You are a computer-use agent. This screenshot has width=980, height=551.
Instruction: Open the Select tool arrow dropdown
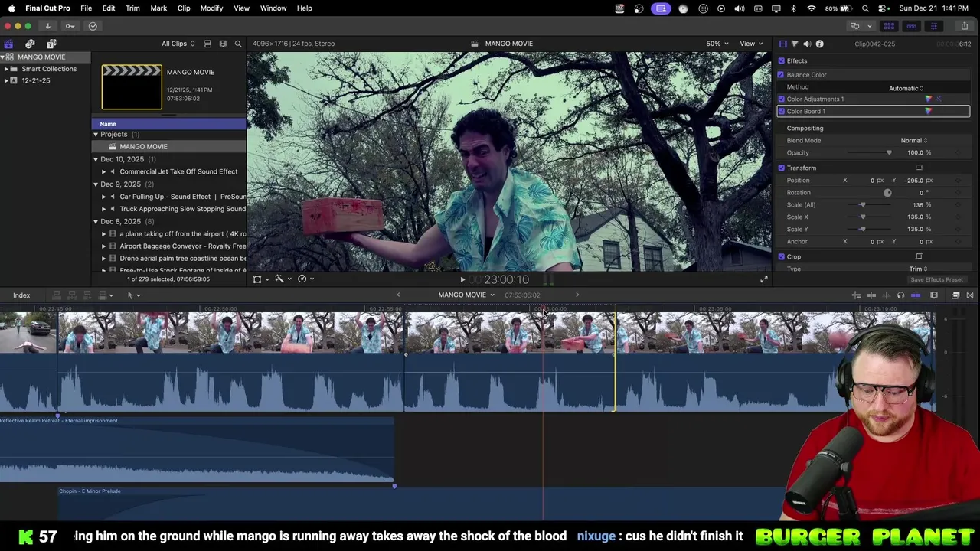coord(133,295)
